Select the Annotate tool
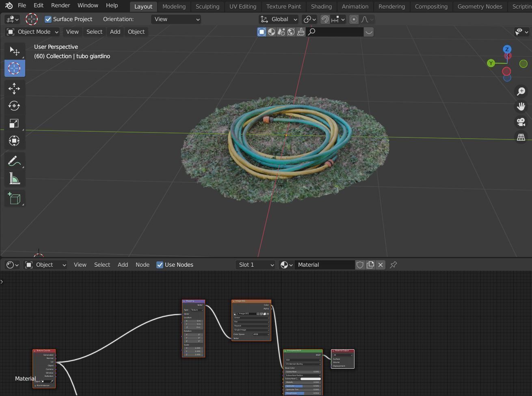 (x=15, y=161)
